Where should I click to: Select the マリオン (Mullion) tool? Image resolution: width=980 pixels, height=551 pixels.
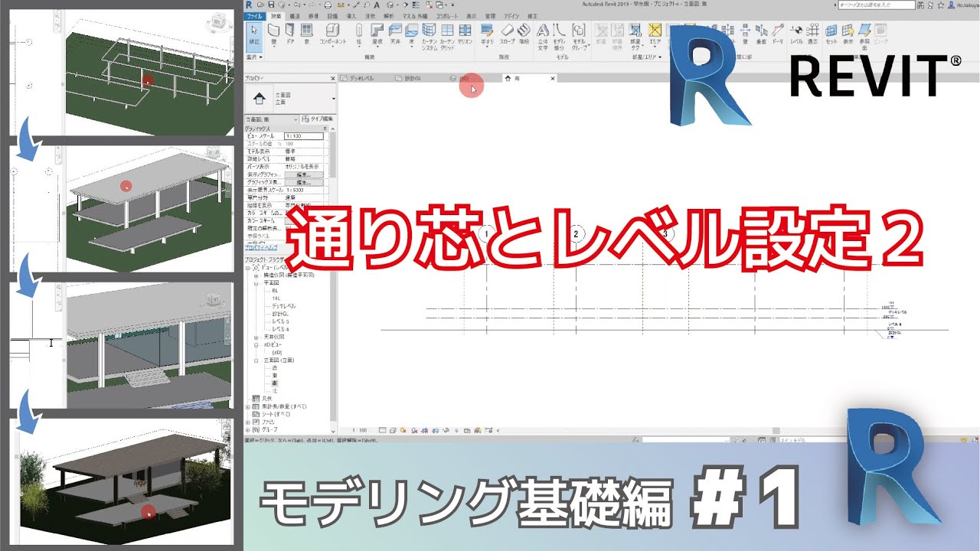coord(465,34)
